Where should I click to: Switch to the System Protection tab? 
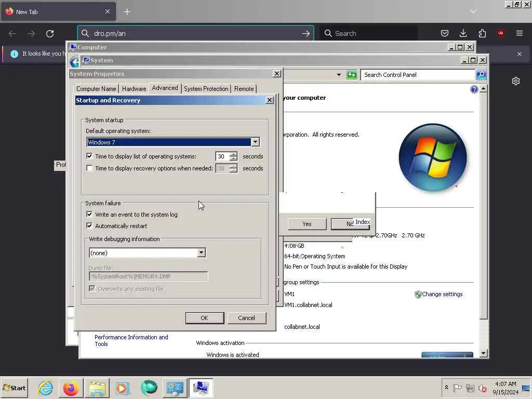click(206, 88)
